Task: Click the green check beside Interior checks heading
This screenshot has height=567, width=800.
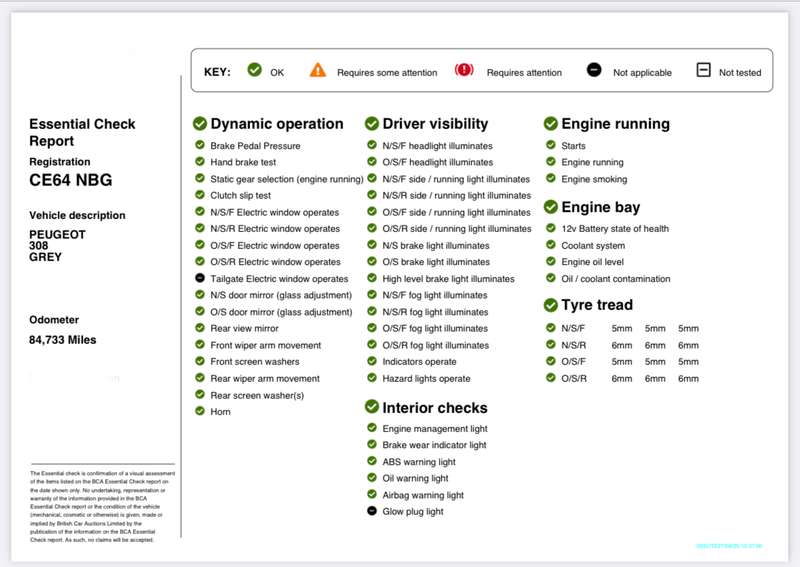Action: coord(372,407)
